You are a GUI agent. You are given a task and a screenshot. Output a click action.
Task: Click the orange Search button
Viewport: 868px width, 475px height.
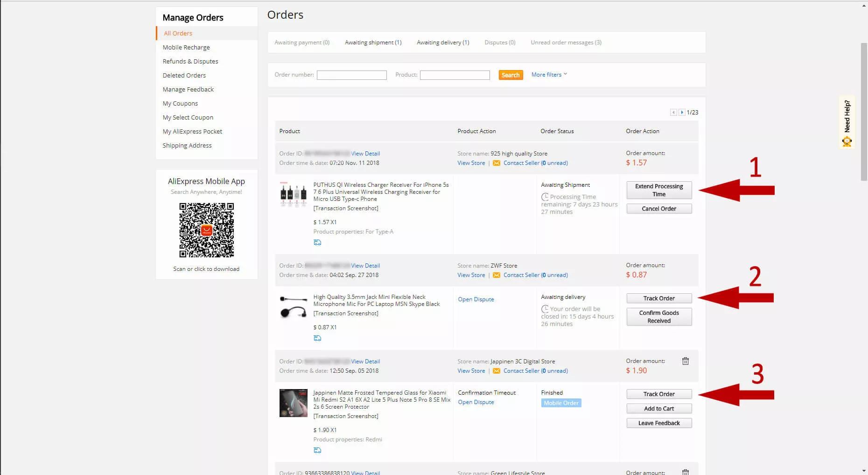(x=511, y=75)
